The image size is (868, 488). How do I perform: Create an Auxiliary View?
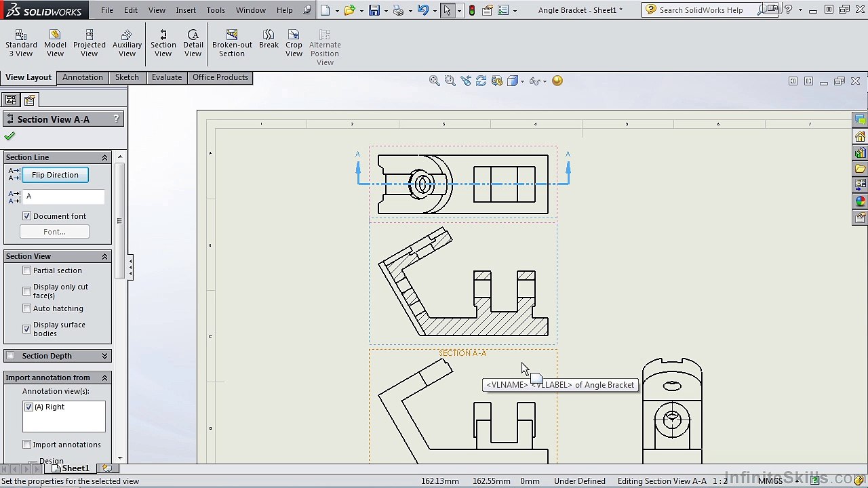[x=127, y=44]
